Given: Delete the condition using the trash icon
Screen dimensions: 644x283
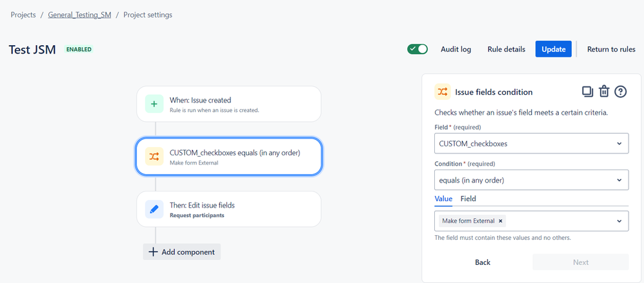Looking at the screenshot, I should [604, 92].
